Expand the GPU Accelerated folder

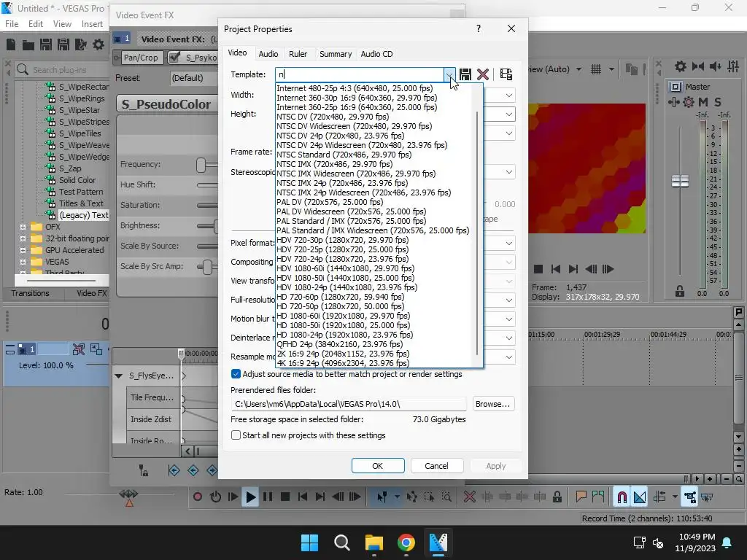point(23,250)
